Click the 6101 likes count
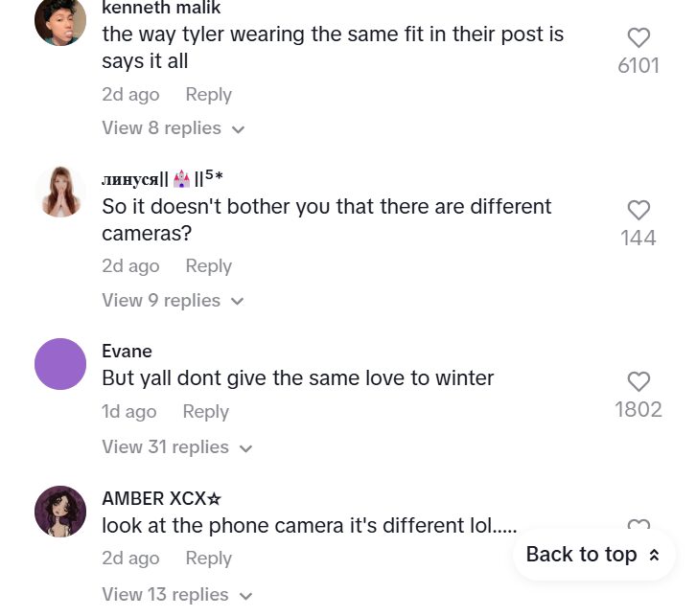This screenshot has width=696, height=616. click(x=638, y=66)
